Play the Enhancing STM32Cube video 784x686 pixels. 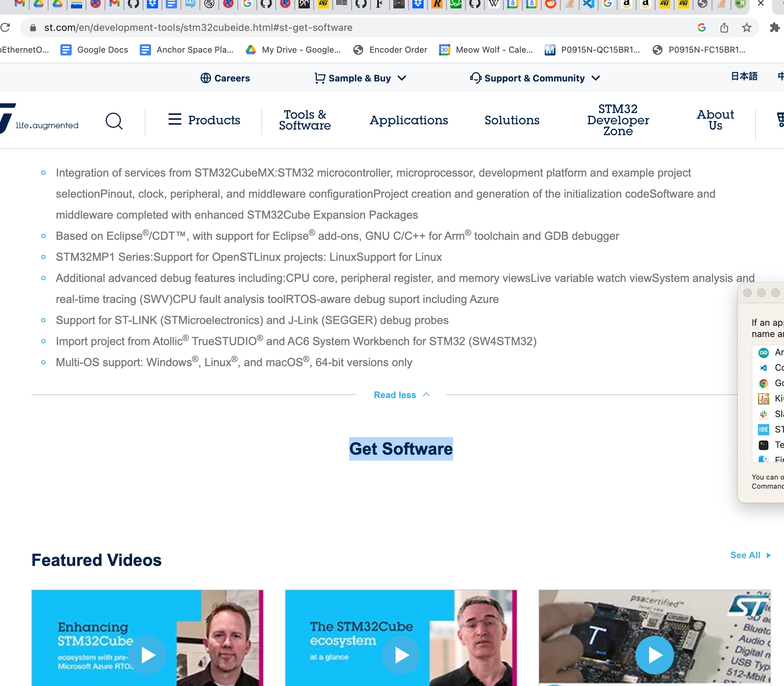point(148,655)
